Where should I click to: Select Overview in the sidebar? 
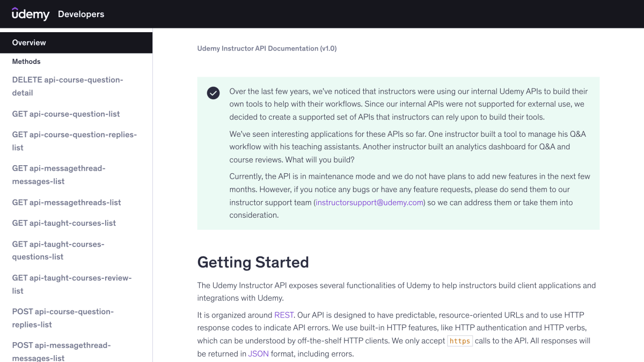click(x=76, y=42)
